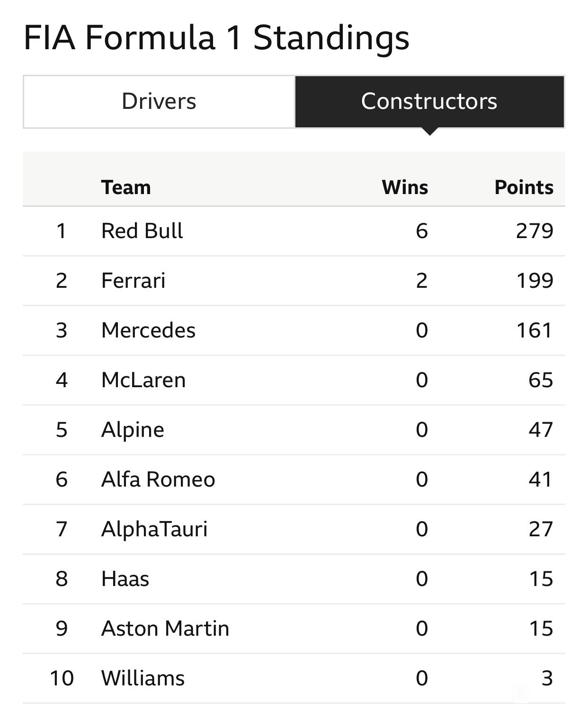Open the Ferrari team row
This screenshot has height=710, width=588.
[294, 281]
